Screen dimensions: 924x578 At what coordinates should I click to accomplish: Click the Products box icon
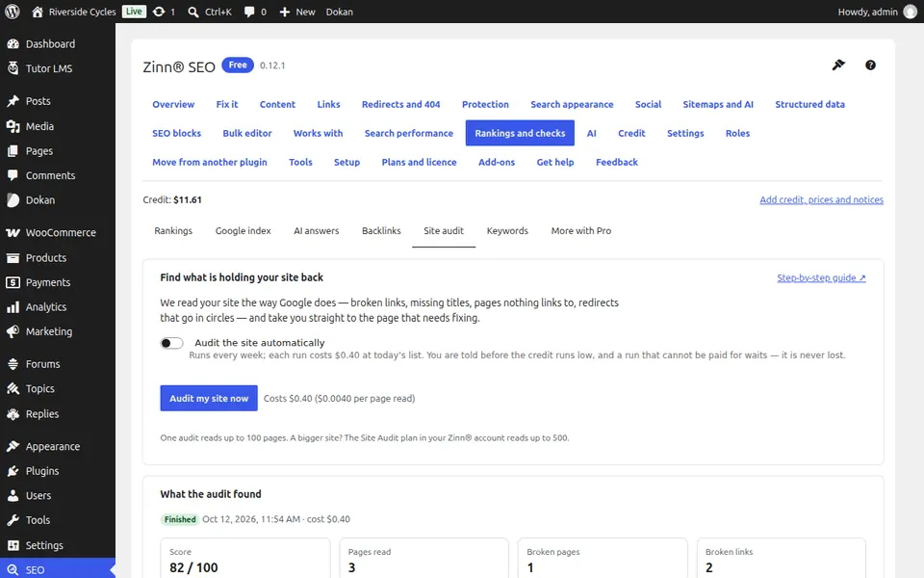click(x=13, y=258)
